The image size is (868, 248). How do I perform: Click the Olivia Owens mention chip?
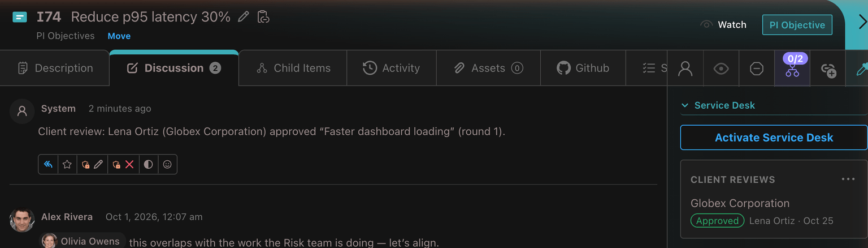83,241
